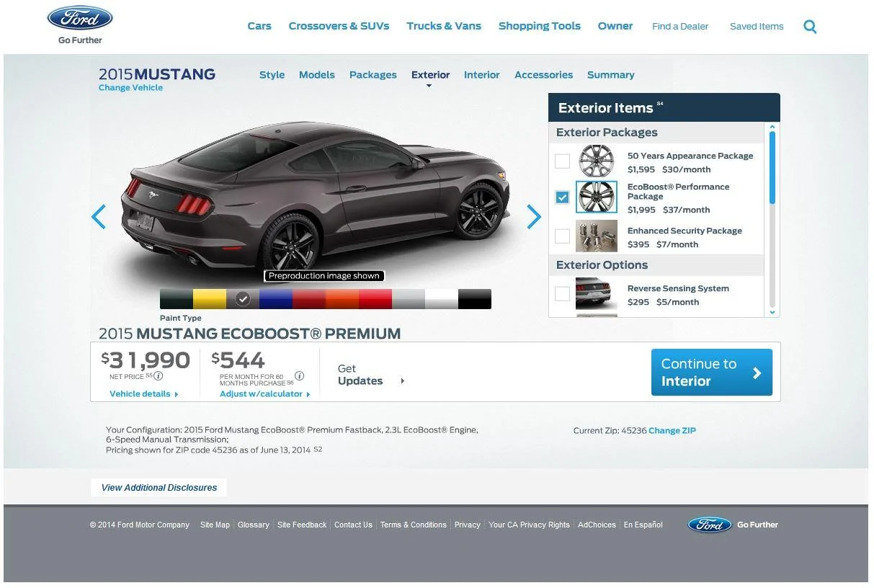Open the Shopping Tools menu
Image resolution: width=874 pixels, height=588 pixels.
pyautogui.click(x=540, y=26)
